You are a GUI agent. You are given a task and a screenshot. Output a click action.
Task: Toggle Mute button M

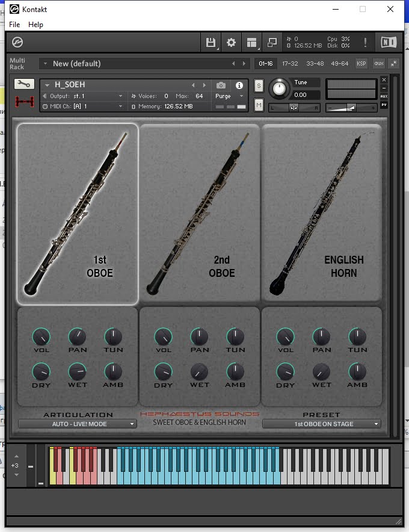coord(259,105)
